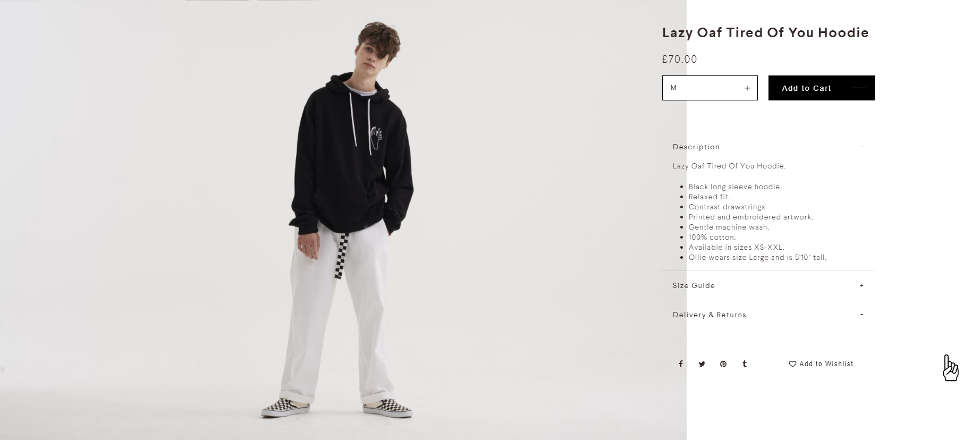The width and height of the screenshot is (980, 440).
Task: Toggle the Delivery & Returns expand icon
Action: click(x=861, y=314)
